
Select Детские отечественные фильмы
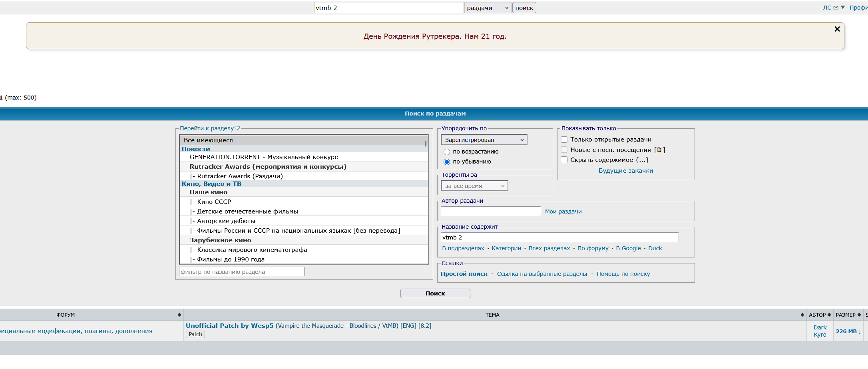pyautogui.click(x=304, y=211)
